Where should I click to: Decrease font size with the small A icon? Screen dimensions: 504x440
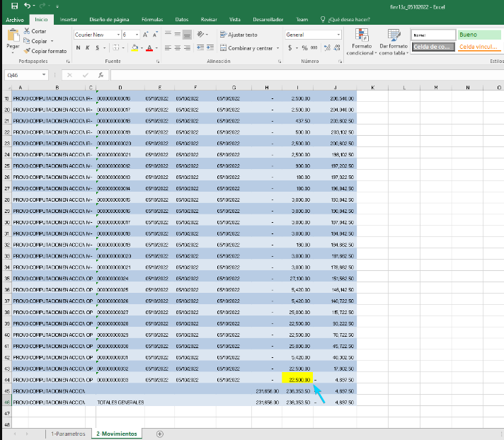point(155,35)
